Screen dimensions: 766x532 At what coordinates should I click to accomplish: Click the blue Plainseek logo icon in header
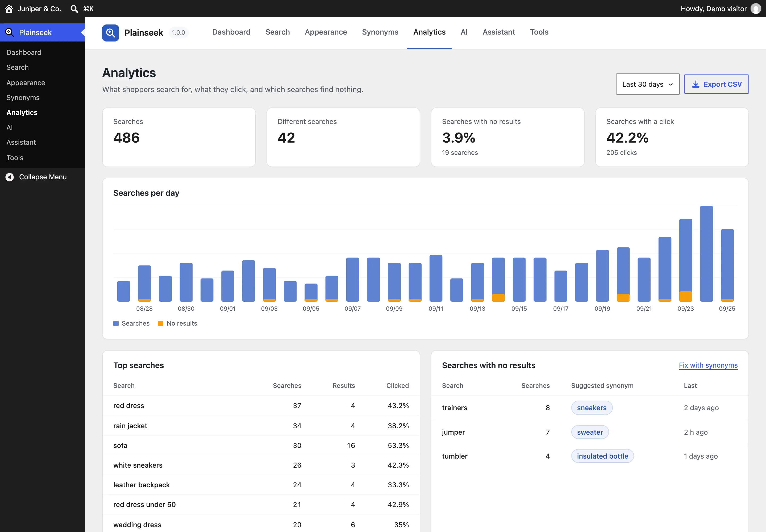click(x=111, y=33)
